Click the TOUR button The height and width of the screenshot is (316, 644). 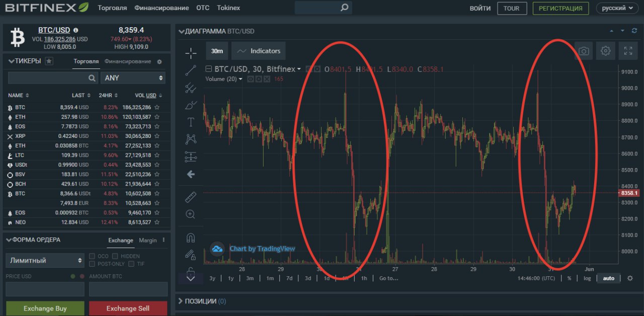click(512, 8)
